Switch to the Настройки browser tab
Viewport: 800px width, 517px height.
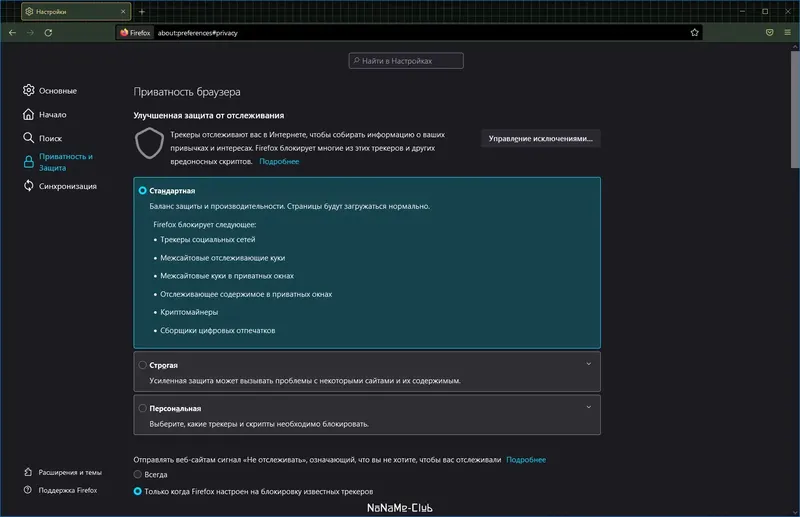(76, 11)
